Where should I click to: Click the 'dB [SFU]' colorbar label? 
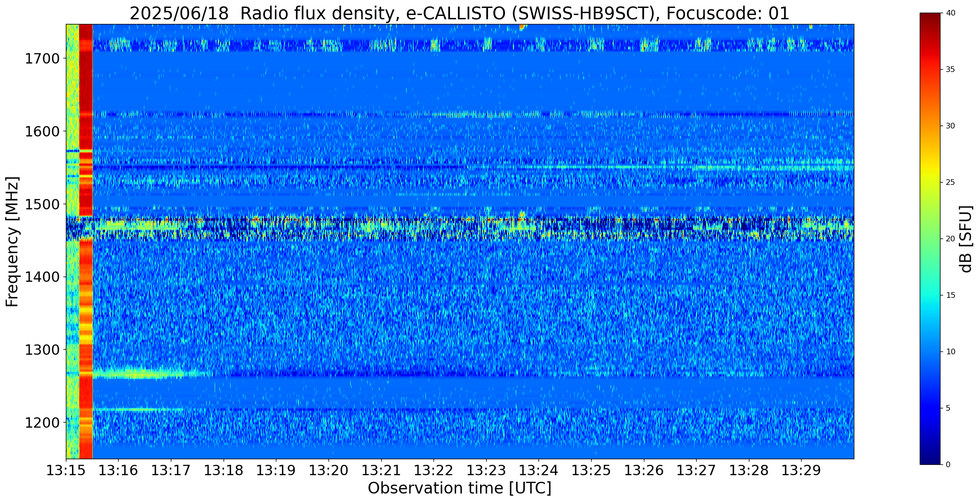[966, 239]
